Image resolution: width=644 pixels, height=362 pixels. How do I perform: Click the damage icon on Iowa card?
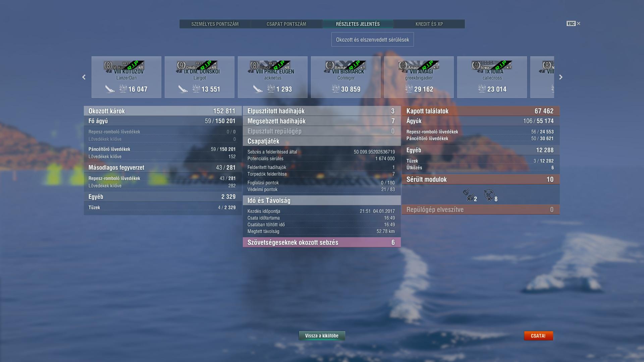coord(482,89)
